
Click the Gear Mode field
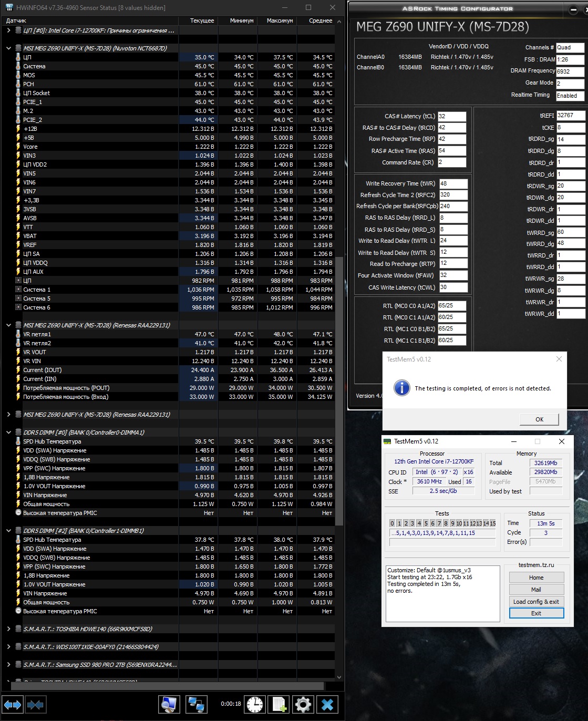(x=570, y=84)
